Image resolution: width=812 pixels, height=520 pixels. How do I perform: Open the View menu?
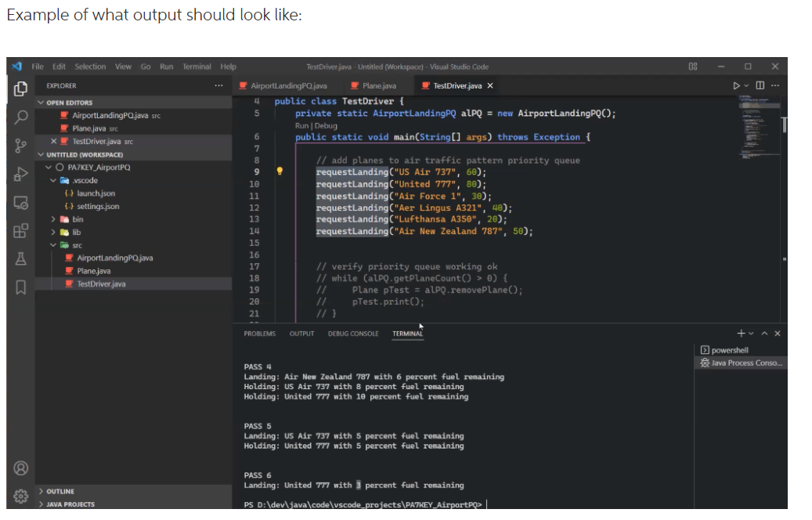pos(123,67)
